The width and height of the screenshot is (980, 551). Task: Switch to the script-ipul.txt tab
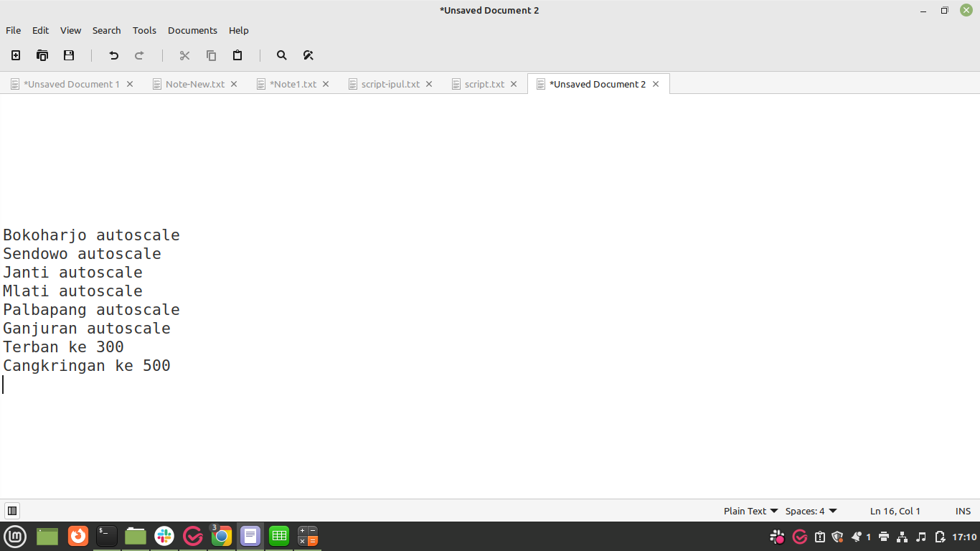(x=390, y=84)
